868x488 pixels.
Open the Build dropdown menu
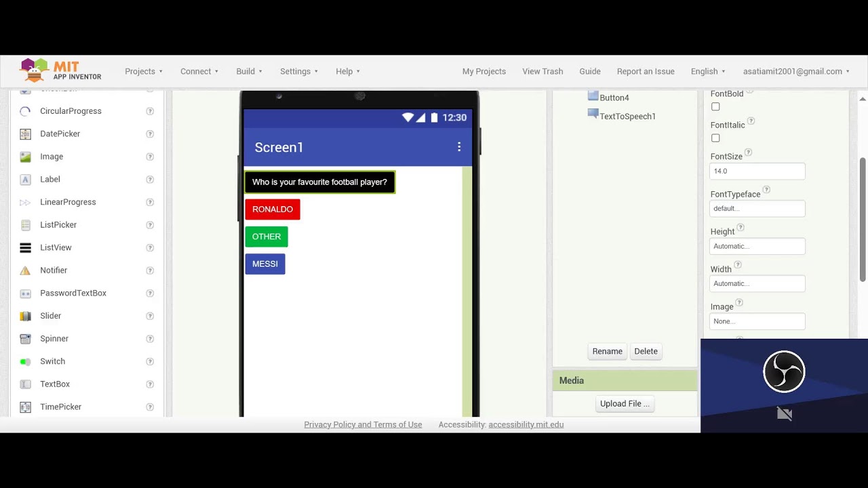249,71
